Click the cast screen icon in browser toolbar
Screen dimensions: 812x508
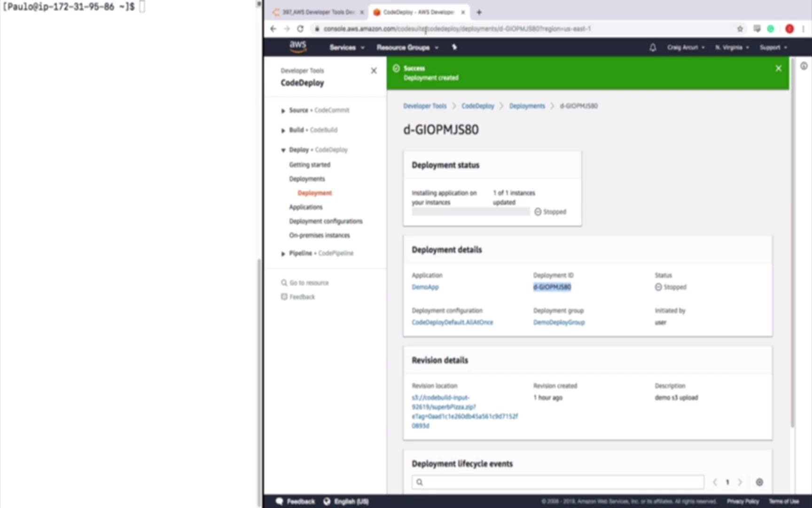coord(757,29)
